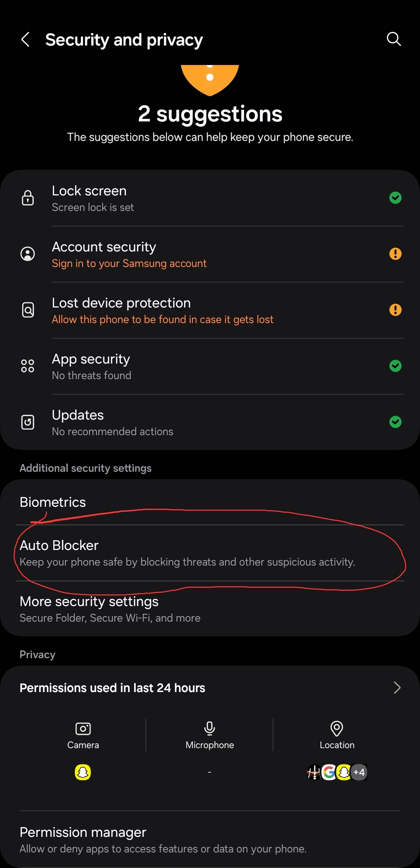The image size is (420, 868).
Task: Tap the green checkmark beside Updates
Action: coord(395,422)
